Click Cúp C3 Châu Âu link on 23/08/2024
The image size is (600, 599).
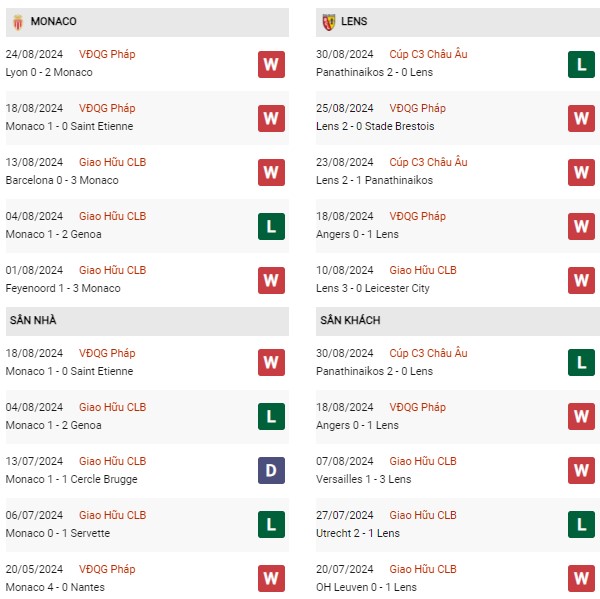pyautogui.click(x=428, y=162)
